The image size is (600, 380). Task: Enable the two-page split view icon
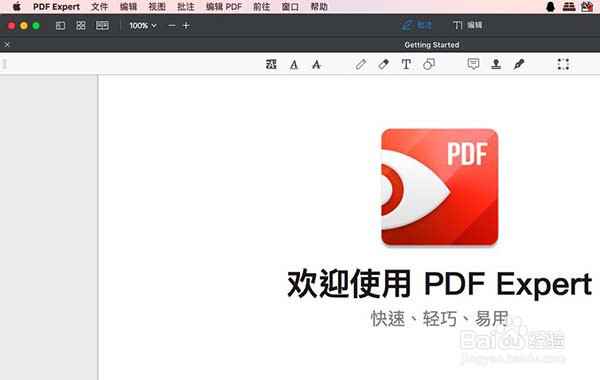102,26
